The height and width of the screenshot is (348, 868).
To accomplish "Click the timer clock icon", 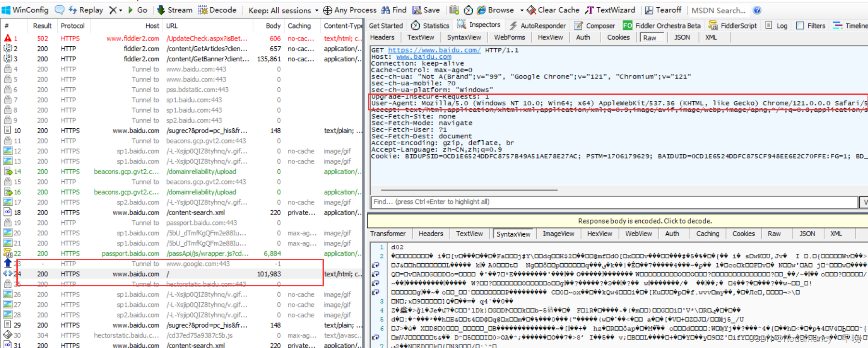I will [x=468, y=10].
